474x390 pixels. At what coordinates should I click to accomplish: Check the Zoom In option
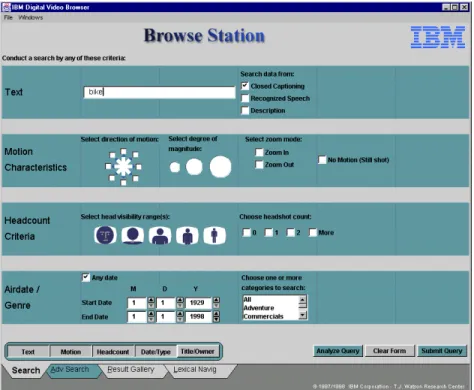pos(259,152)
